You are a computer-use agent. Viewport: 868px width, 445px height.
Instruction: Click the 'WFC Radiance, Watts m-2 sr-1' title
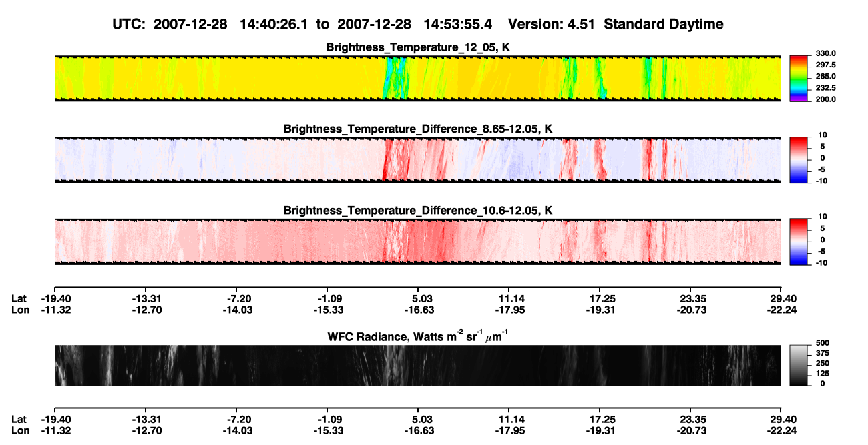[x=418, y=336]
